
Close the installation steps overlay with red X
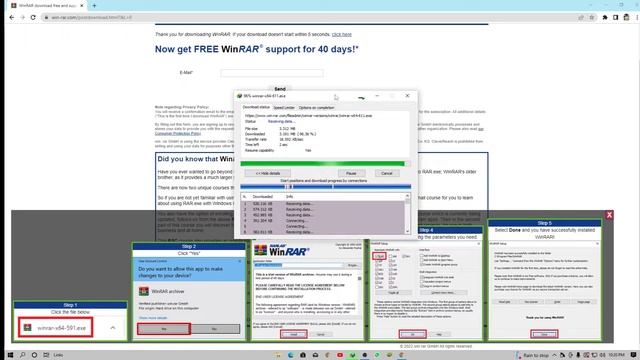click(609, 215)
